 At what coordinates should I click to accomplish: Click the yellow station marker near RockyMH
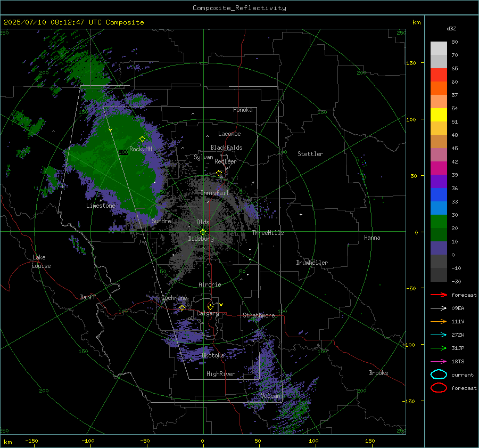coord(142,139)
